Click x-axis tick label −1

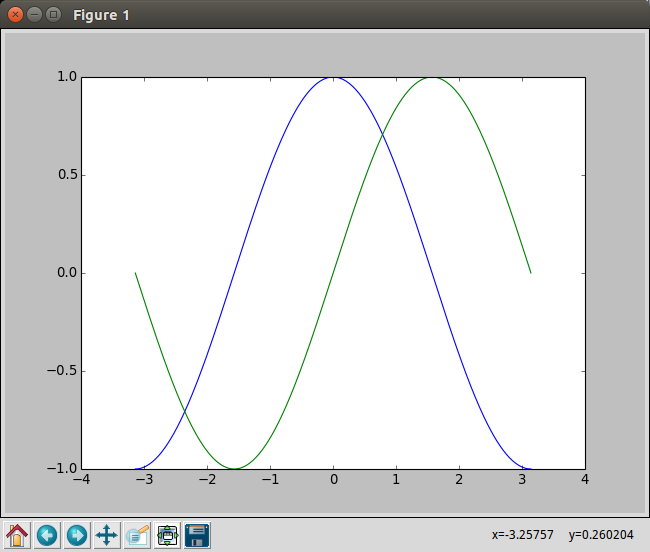pyautogui.click(x=270, y=479)
